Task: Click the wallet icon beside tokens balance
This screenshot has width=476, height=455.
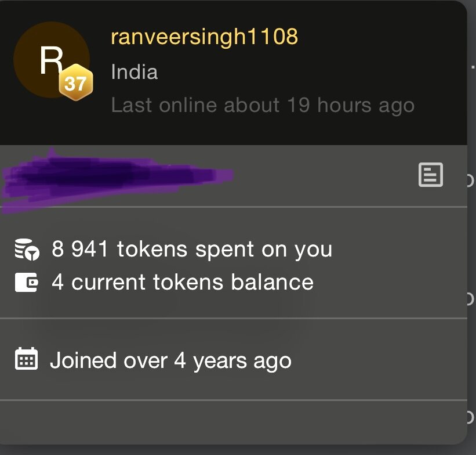Action: pyautogui.click(x=27, y=283)
